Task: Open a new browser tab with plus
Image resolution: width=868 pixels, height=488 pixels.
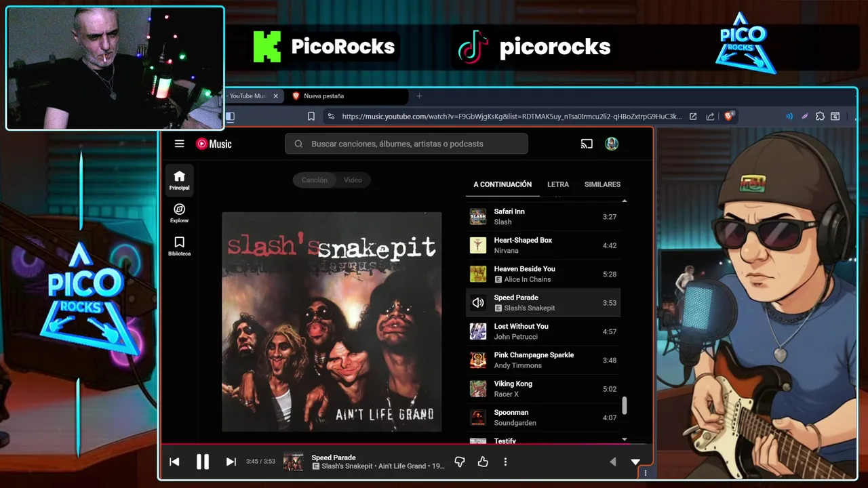Action: coord(419,96)
